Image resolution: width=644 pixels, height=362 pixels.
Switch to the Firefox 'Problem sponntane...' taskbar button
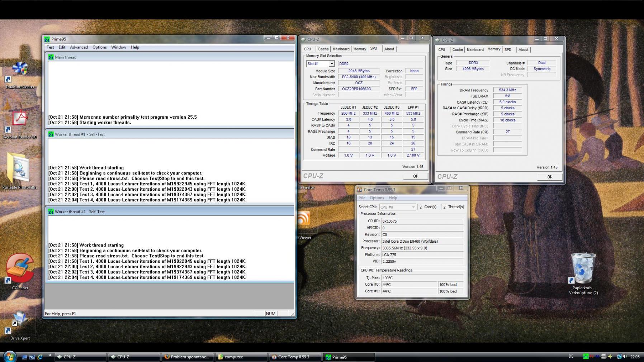(x=187, y=357)
